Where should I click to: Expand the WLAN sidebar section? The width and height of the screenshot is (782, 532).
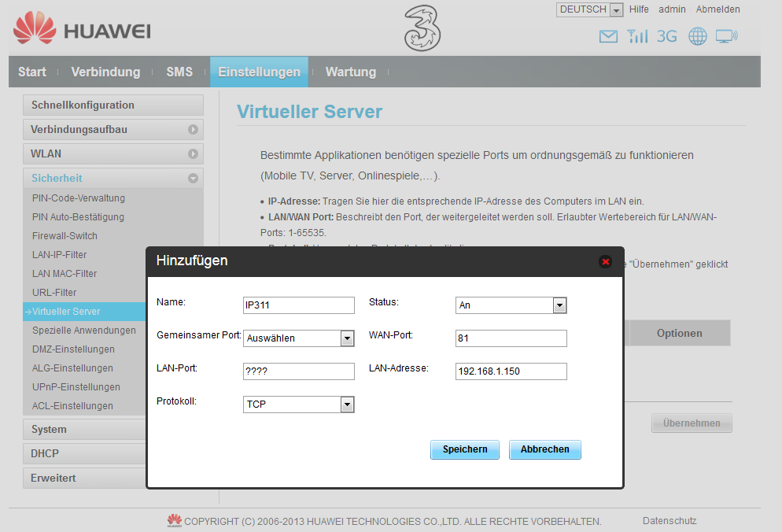(x=113, y=153)
